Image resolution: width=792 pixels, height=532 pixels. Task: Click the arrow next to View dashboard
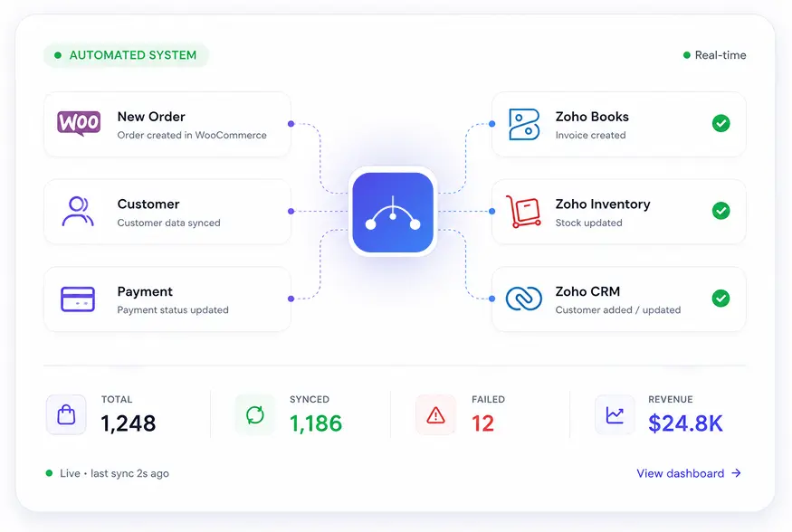(737, 473)
